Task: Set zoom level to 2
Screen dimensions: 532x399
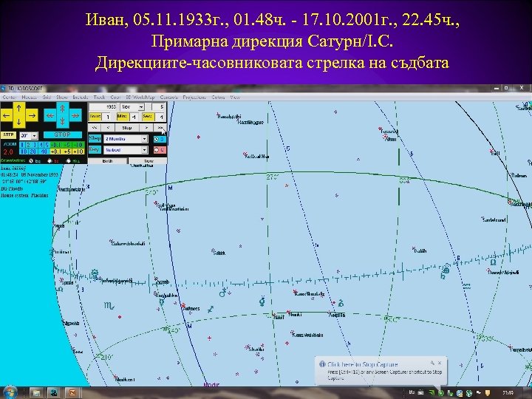Action: (x=28, y=146)
